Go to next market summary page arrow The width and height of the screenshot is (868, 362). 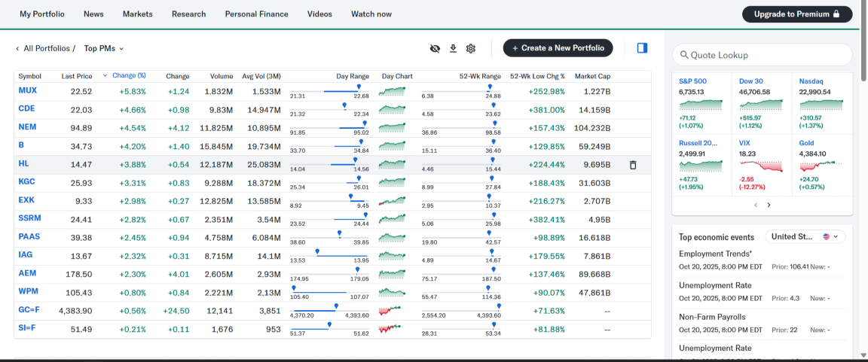(769, 205)
